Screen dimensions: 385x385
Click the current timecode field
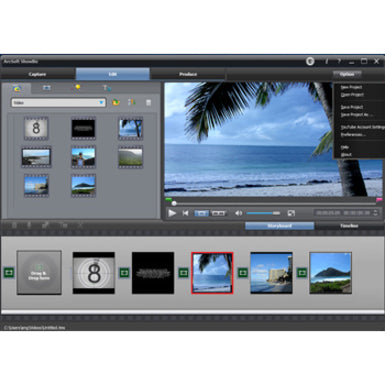tap(328, 213)
